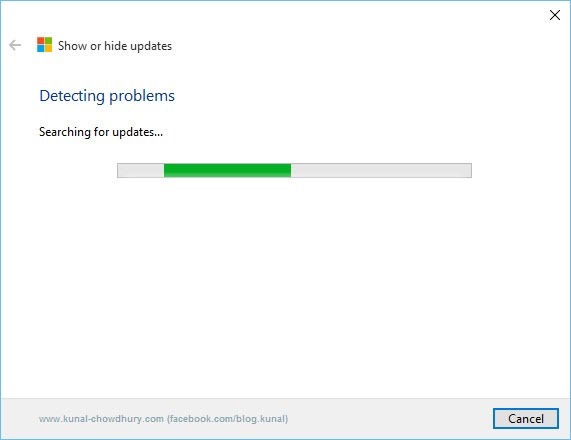Image resolution: width=571 pixels, height=440 pixels.
Task: Click the word 'problems' in the heading
Action: 142,97
